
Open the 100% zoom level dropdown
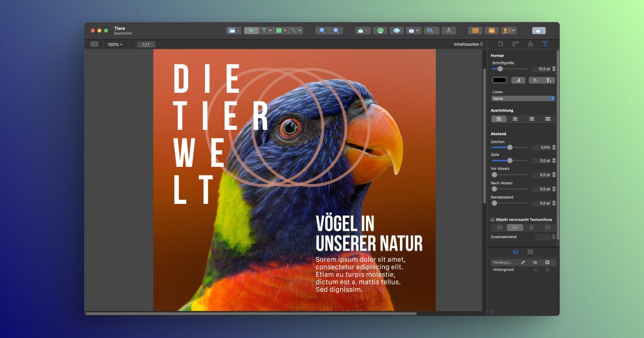point(113,44)
